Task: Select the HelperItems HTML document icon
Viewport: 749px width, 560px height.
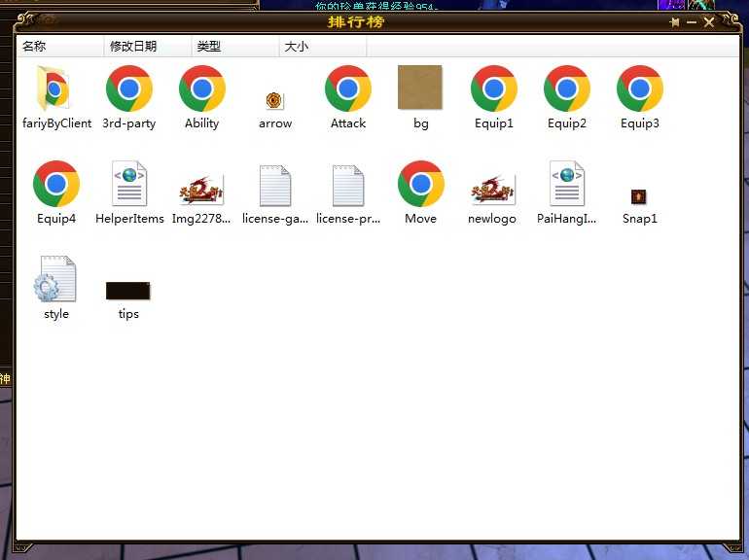Action: click(129, 184)
